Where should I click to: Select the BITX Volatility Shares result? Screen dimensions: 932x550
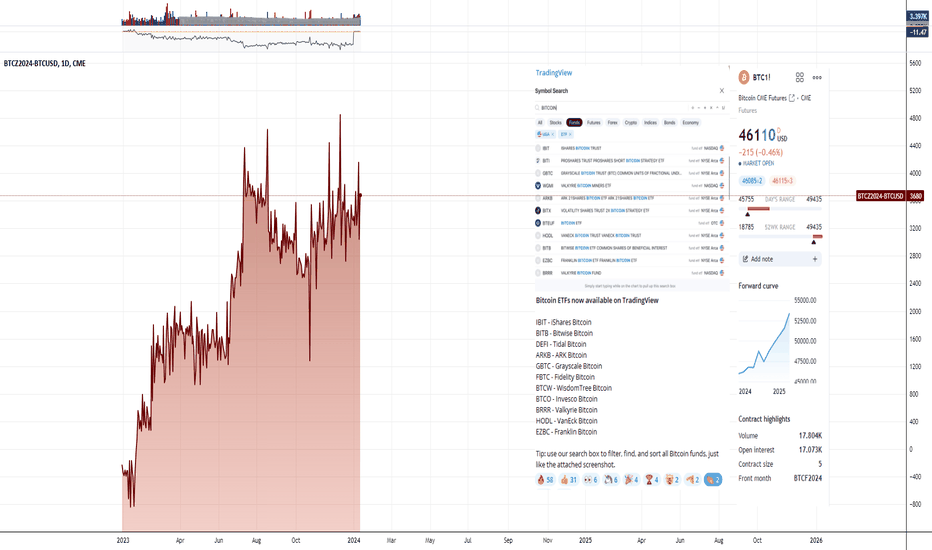(630, 210)
